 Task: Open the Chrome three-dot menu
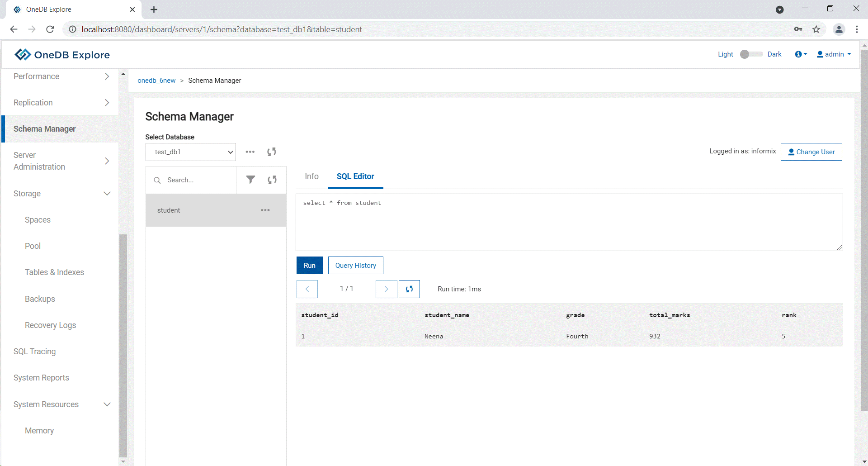pos(857,29)
